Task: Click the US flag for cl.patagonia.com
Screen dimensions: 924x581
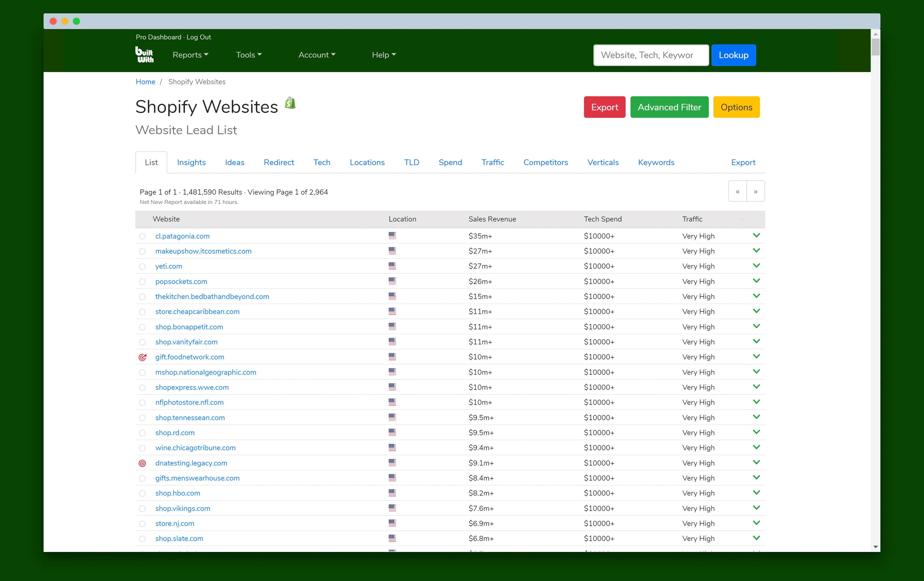Action: click(x=392, y=236)
